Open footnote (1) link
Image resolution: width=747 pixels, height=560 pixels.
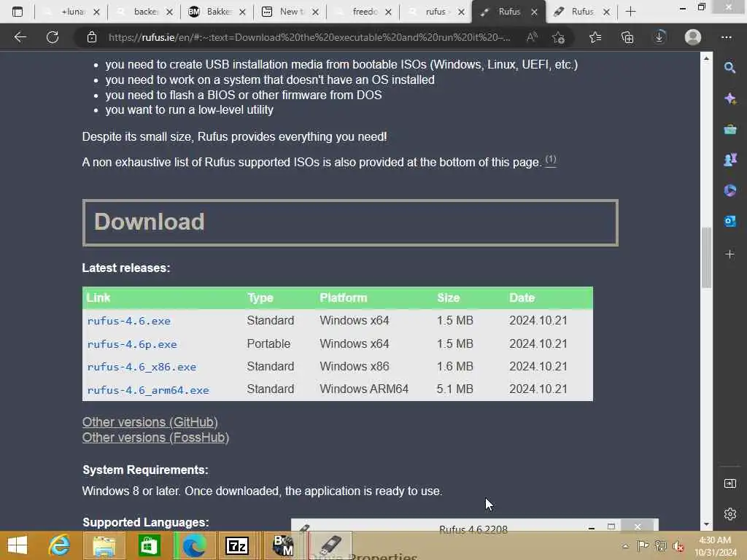pos(550,160)
